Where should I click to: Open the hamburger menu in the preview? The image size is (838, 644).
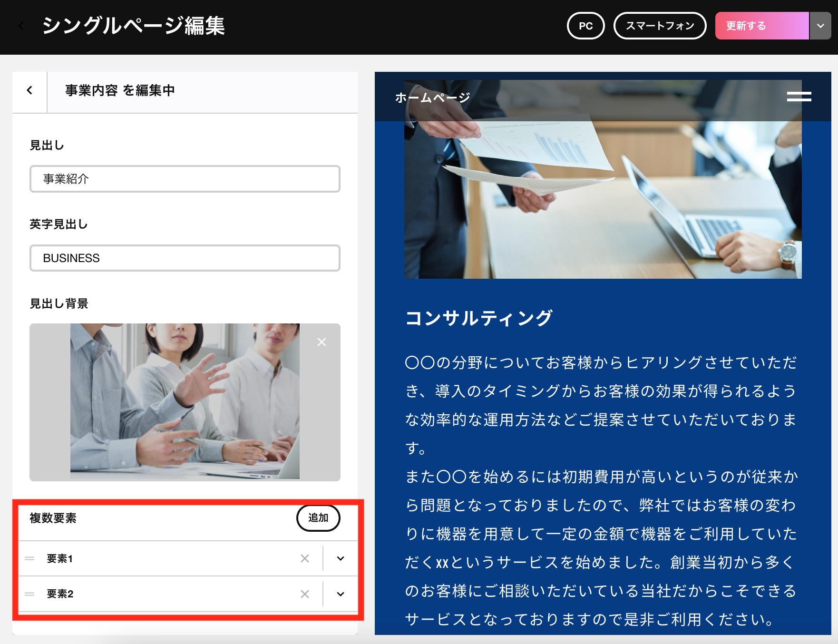click(799, 97)
